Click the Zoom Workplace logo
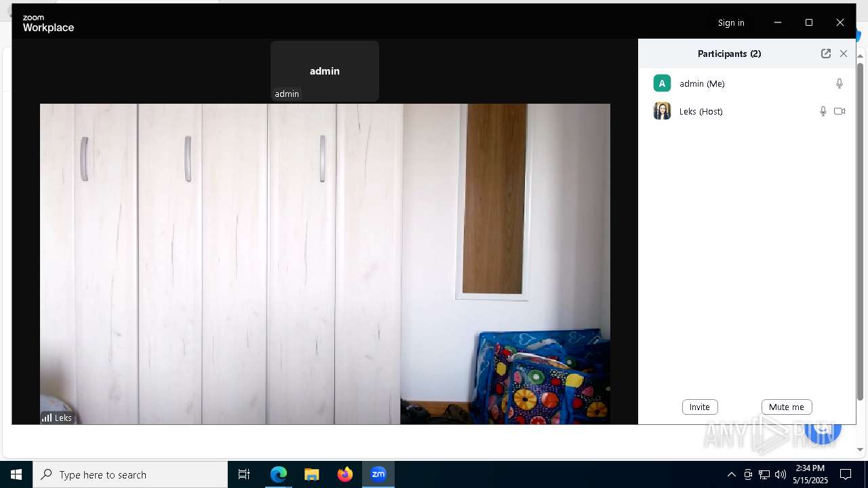The image size is (868, 488). [48, 23]
